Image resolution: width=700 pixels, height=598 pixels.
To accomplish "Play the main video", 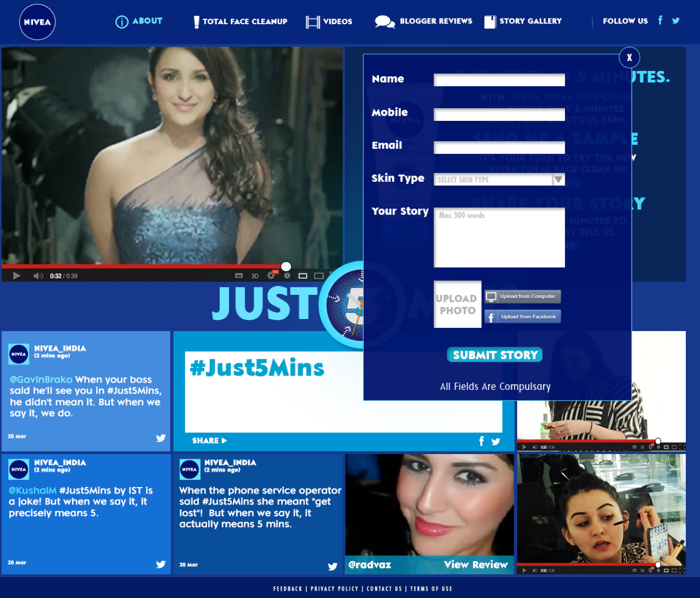I will (x=16, y=276).
